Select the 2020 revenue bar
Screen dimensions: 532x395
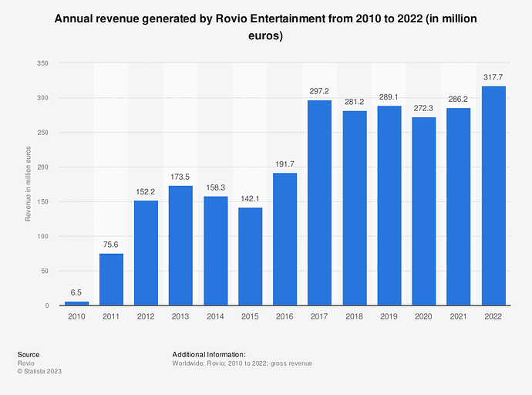pos(424,211)
